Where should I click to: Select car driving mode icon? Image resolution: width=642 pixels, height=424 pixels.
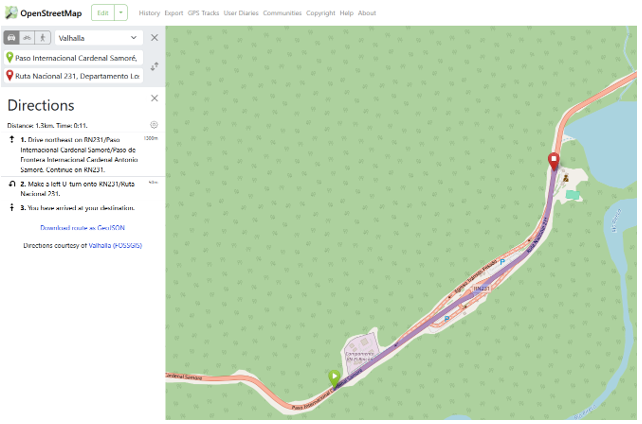(x=12, y=37)
